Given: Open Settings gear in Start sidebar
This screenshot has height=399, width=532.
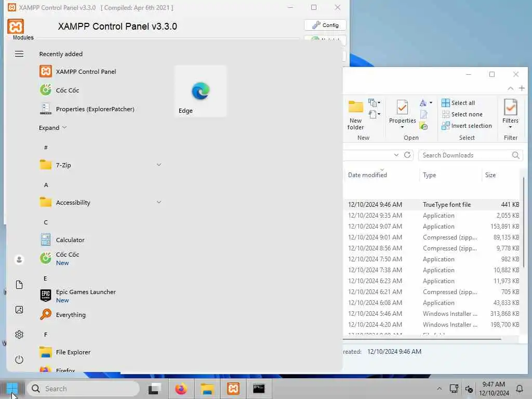Looking at the screenshot, I should 19,335.
